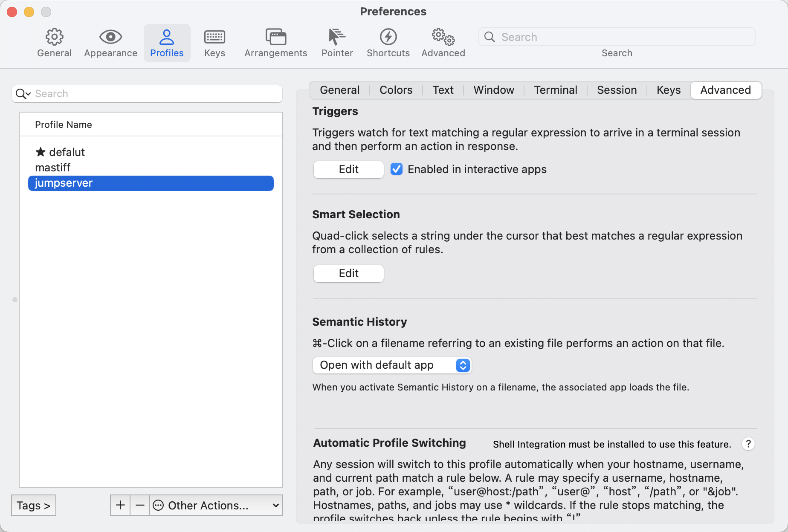The image size is (788, 532).
Task: Click the profile list search field
Action: click(154, 94)
